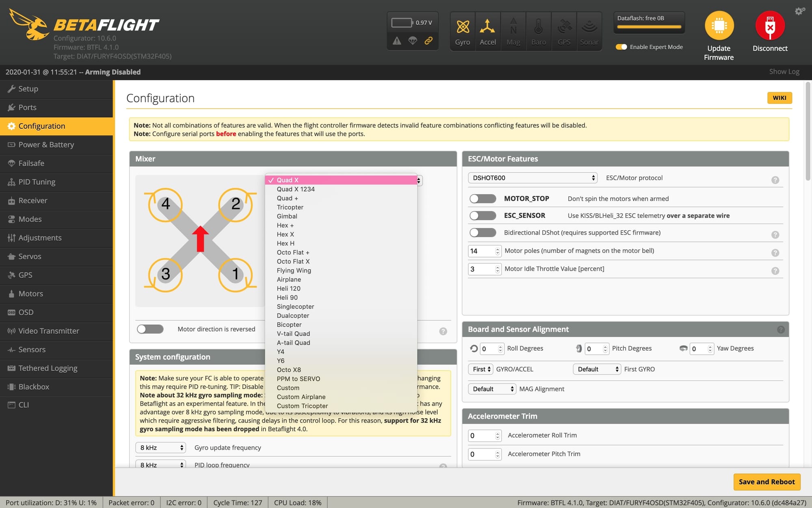The height and width of the screenshot is (508, 812).
Task: Click the Pitch Degrees rotation icon
Action: tap(579, 348)
